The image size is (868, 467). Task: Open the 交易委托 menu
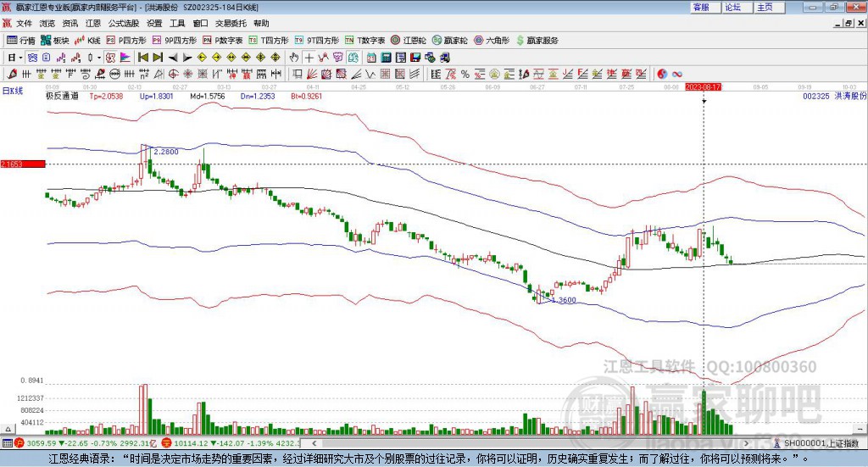[x=231, y=23]
